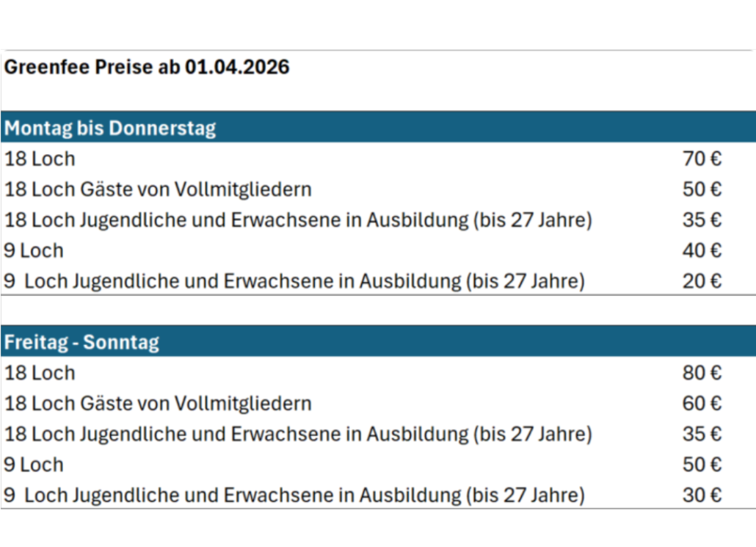Select weekday "18 Loch Gäste von Vollmitgliedern" text
This screenshot has width=756, height=547.
(158, 189)
